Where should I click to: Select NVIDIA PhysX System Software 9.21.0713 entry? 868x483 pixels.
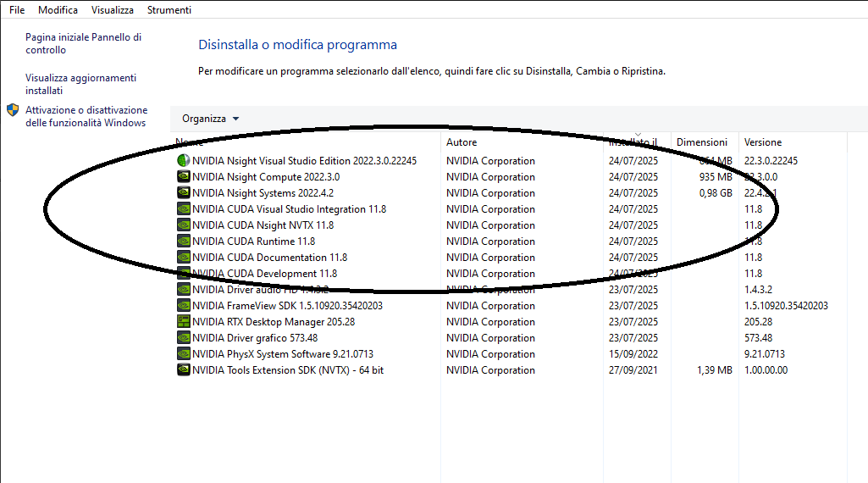[x=283, y=353]
